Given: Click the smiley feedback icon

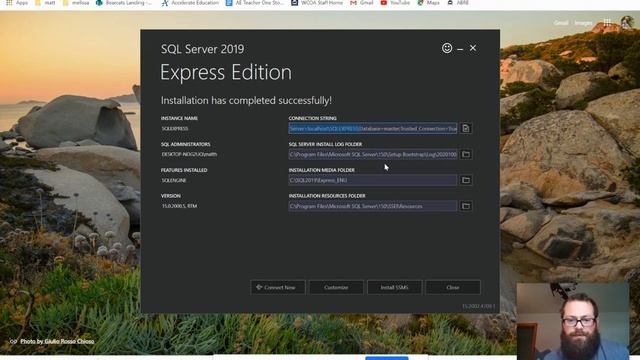Looking at the screenshot, I should click(447, 48).
